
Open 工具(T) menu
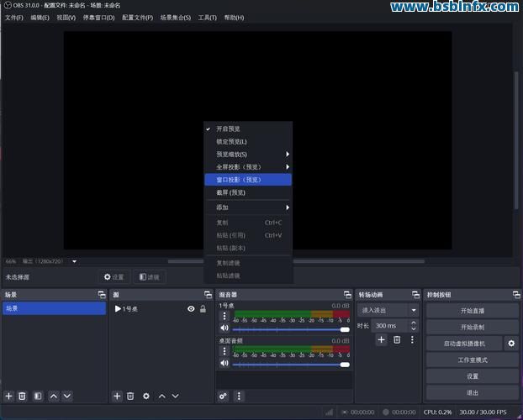click(x=207, y=18)
